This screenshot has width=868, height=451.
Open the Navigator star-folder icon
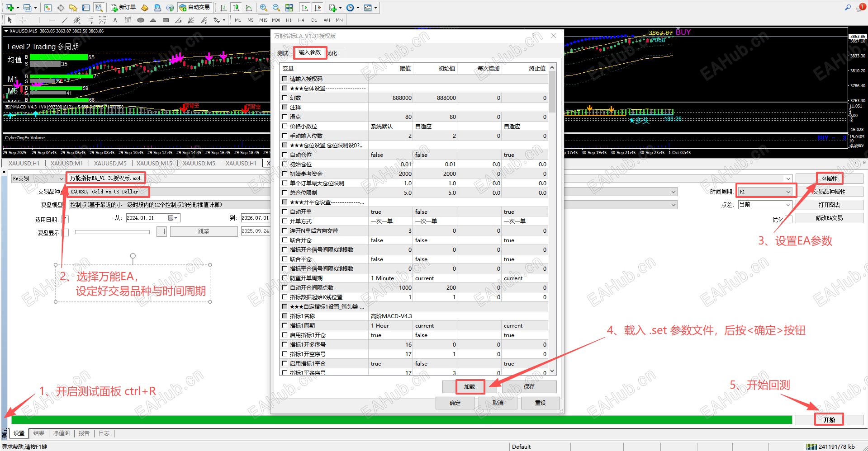click(73, 8)
